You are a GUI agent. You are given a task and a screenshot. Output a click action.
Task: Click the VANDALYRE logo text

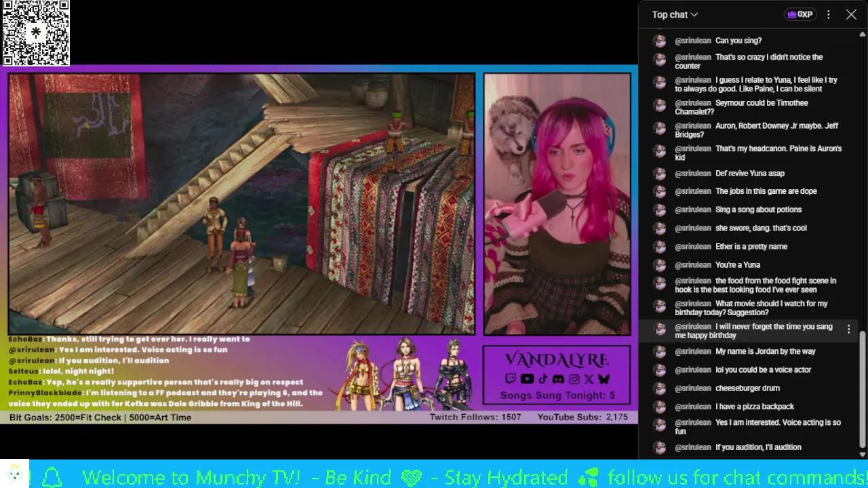tap(557, 360)
